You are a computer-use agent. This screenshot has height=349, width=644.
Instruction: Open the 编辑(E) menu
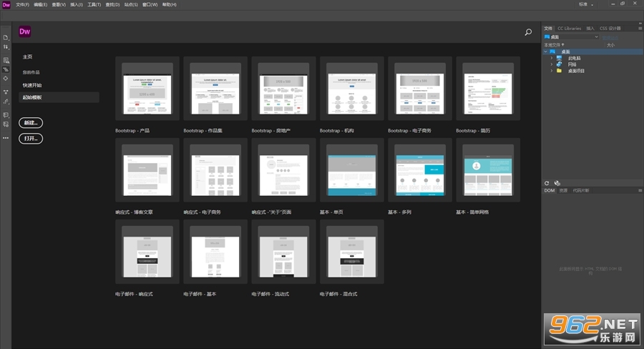pyautogui.click(x=40, y=4)
